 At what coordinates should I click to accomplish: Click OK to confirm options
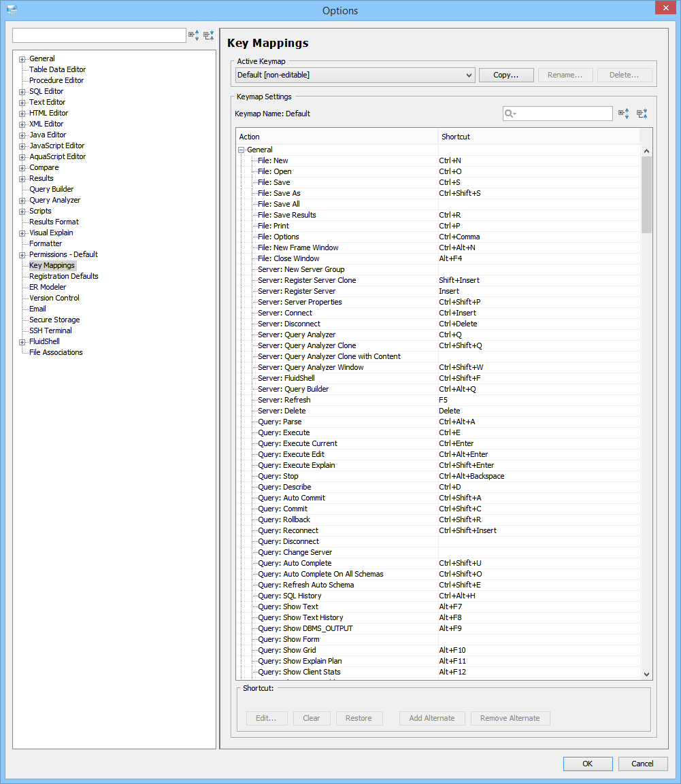[587, 764]
